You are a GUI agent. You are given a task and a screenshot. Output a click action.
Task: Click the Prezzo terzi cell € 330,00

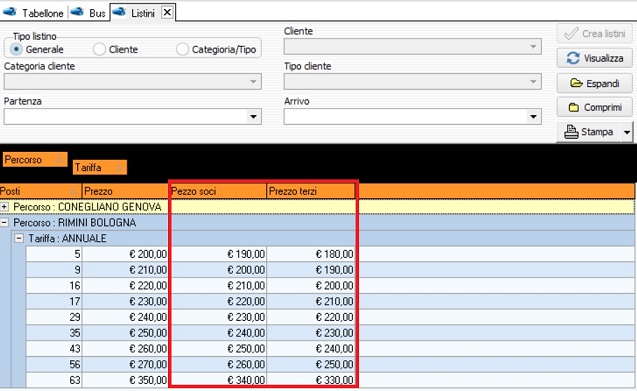311,380
